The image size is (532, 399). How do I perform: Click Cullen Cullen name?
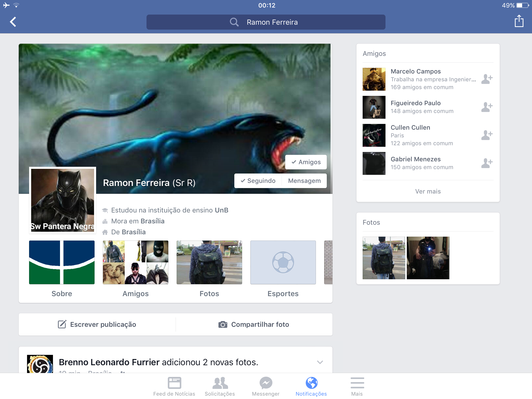coord(410,128)
